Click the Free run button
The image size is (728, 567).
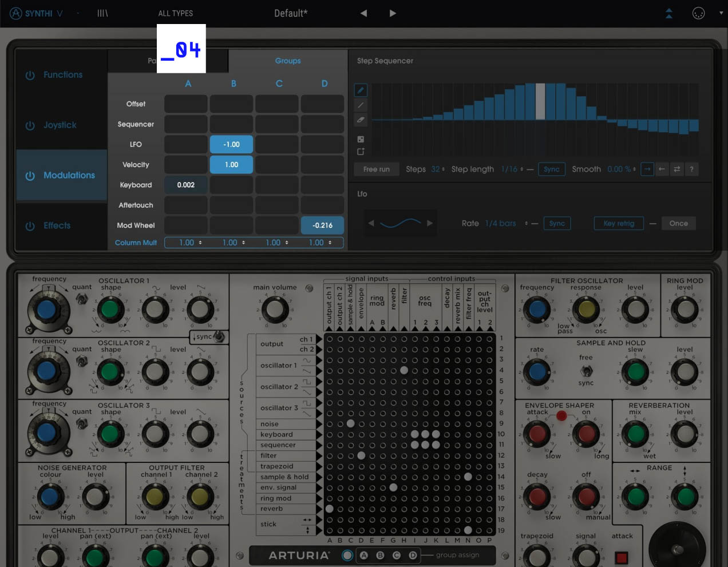[377, 169]
